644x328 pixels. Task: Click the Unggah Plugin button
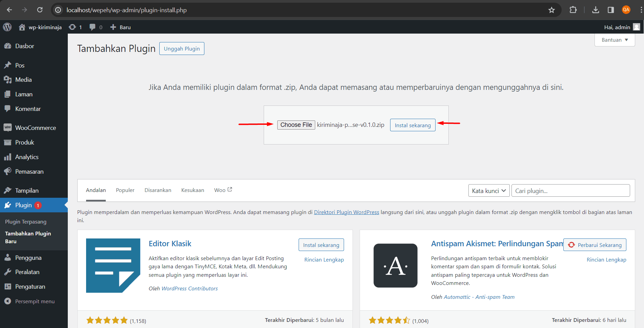tap(182, 48)
